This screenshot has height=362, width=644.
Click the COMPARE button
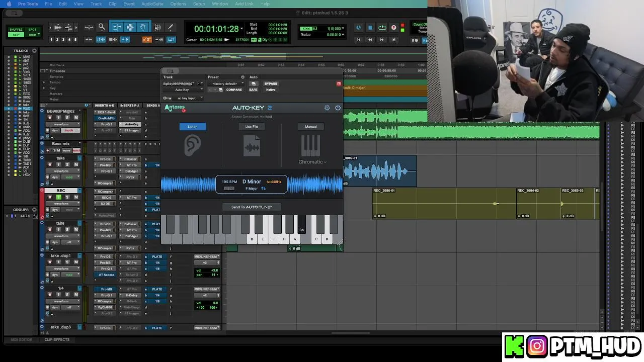234,89
